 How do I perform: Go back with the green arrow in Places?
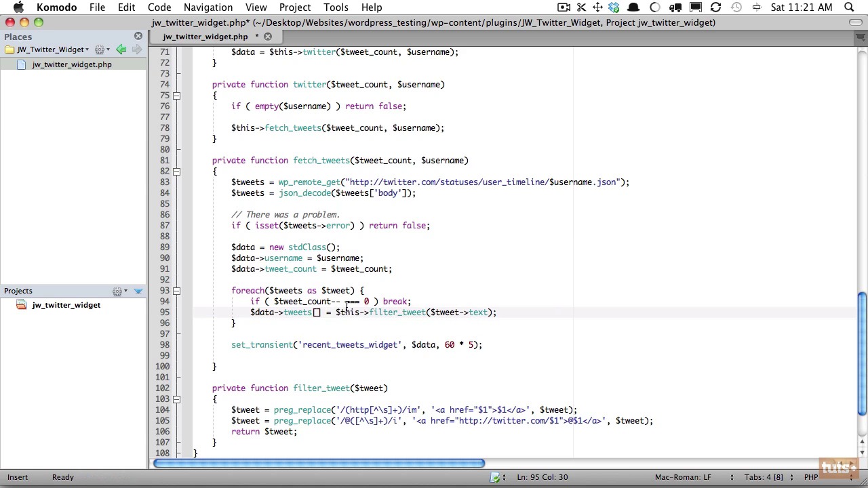[121, 49]
